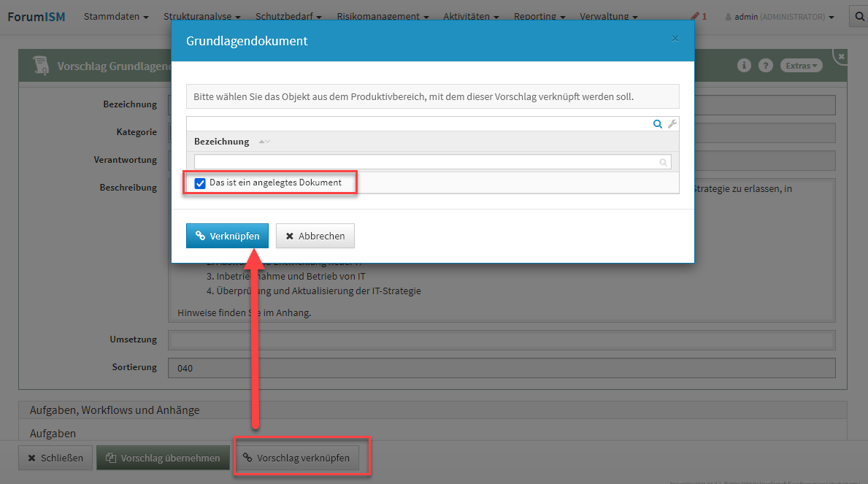868x484 pixels.
Task: Open the global search icon top right
Action: pyautogui.click(x=859, y=17)
